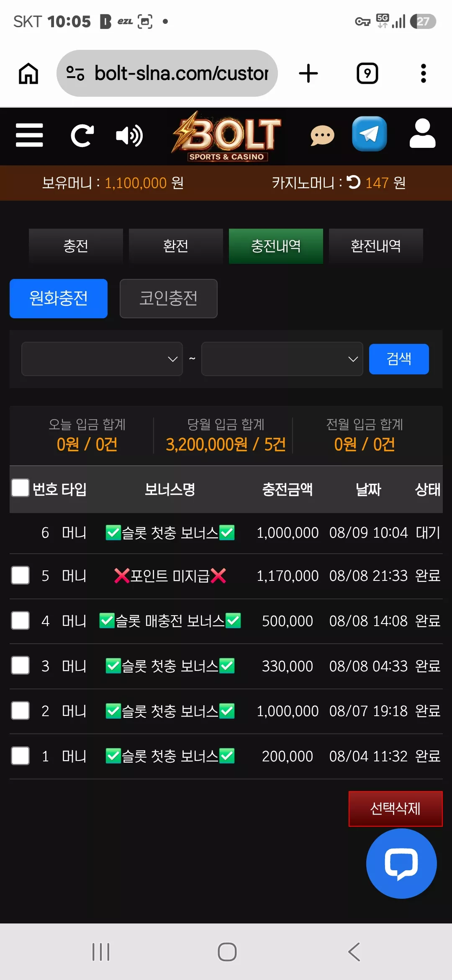
Task: Switch to the 충전 tab
Action: tap(76, 246)
